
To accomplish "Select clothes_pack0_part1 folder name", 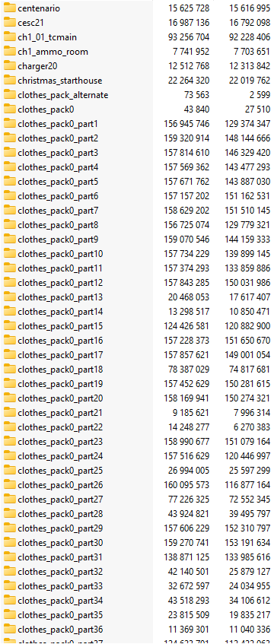I will point(58,124).
